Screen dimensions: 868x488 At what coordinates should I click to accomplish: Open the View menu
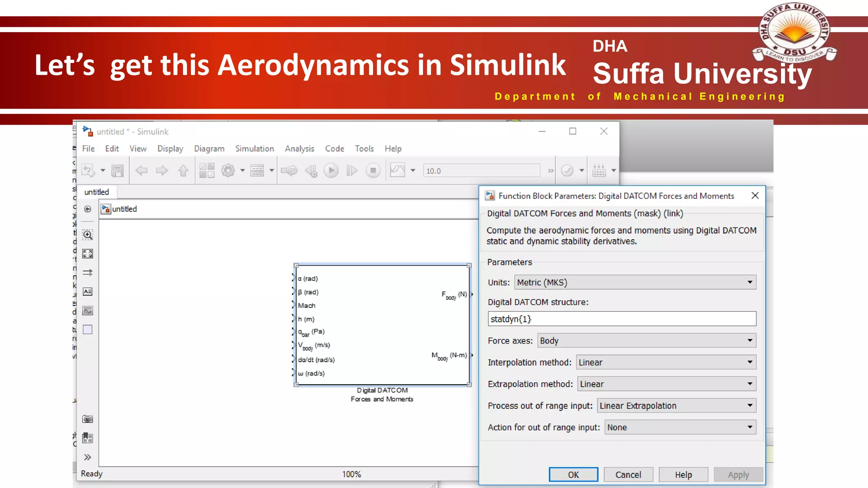tap(138, 149)
